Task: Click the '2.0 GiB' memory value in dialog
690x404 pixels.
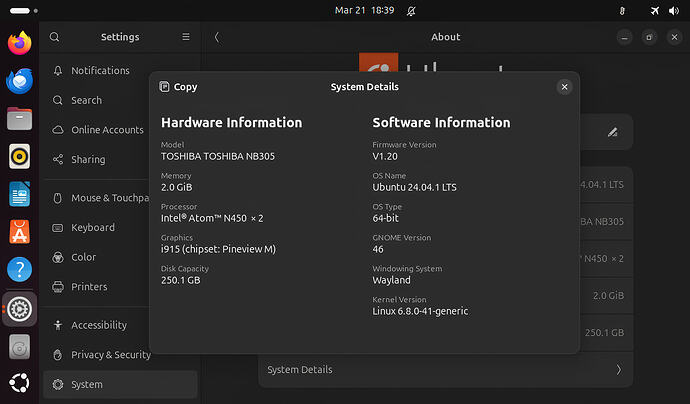Action: point(176,187)
